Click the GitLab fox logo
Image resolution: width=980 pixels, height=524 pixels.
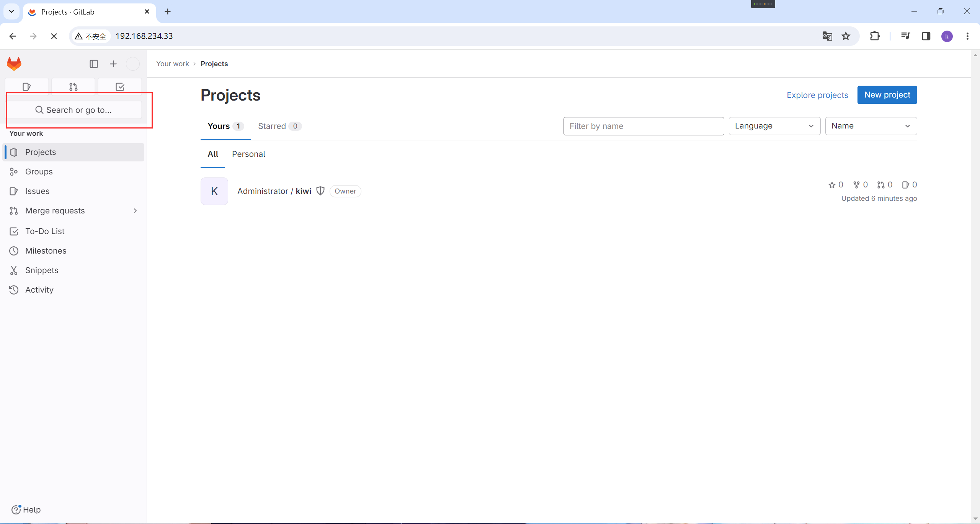click(x=14, y=63)
